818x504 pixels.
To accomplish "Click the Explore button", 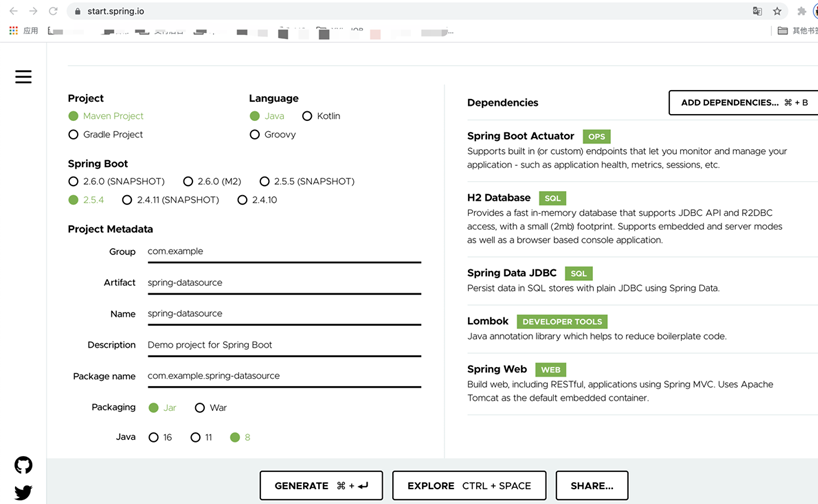I will click(469, 486).
